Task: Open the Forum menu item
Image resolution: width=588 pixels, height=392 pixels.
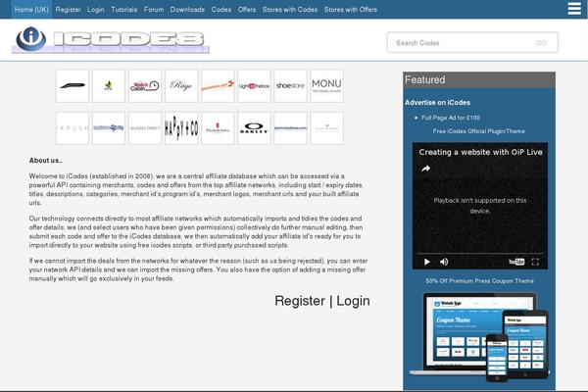Action: coord(154,10)
